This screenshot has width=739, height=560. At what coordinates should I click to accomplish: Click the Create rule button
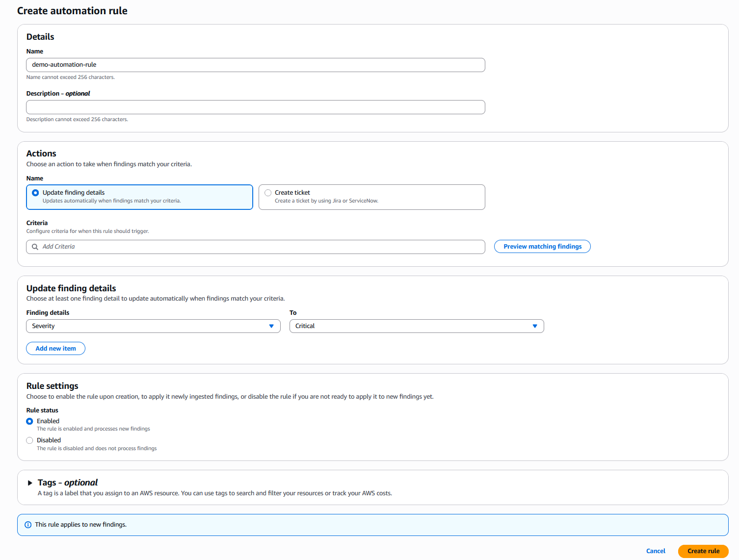tap(703, 551)
